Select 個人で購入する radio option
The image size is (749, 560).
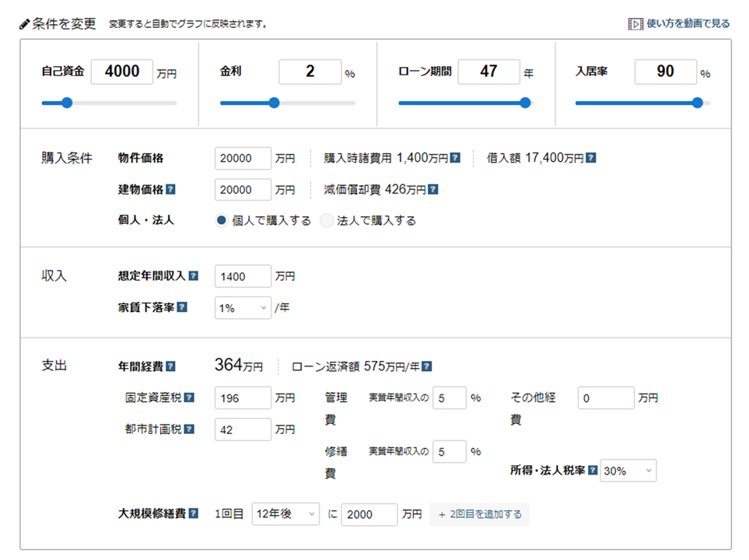(222, 221)
